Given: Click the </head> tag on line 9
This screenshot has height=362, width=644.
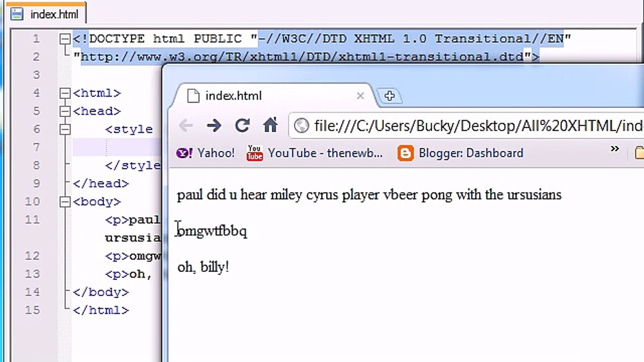Looking at the screenshot, I should [101, 184].
